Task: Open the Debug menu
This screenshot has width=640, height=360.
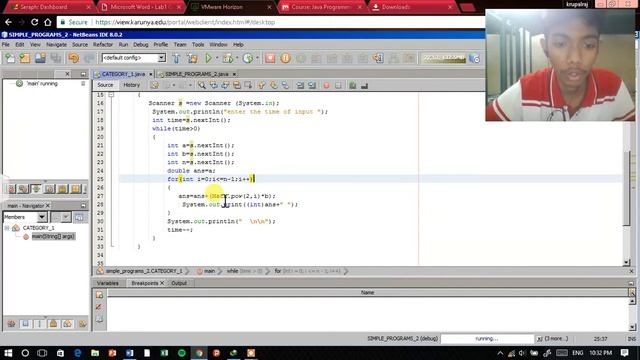Action: click(x=140, y=44)
